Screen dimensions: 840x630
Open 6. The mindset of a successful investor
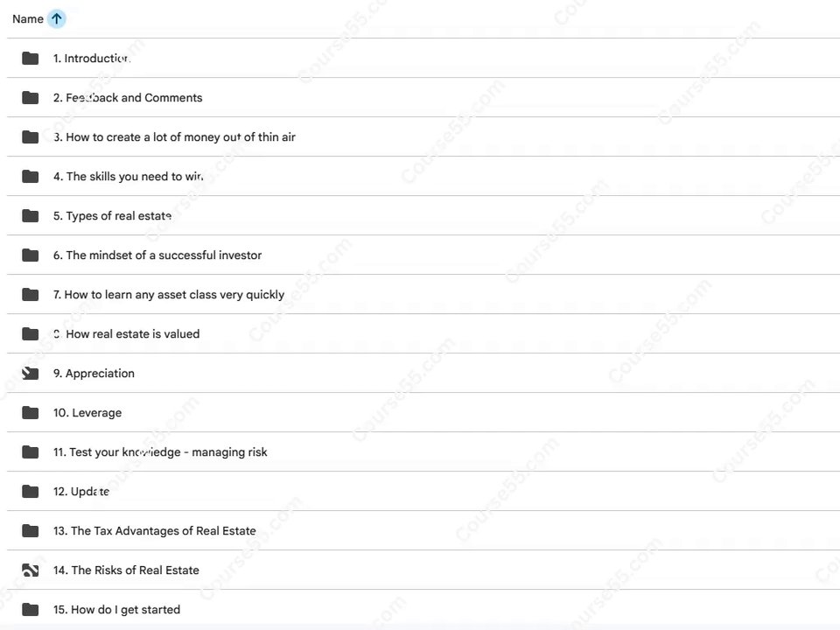[x=157, y=255]
